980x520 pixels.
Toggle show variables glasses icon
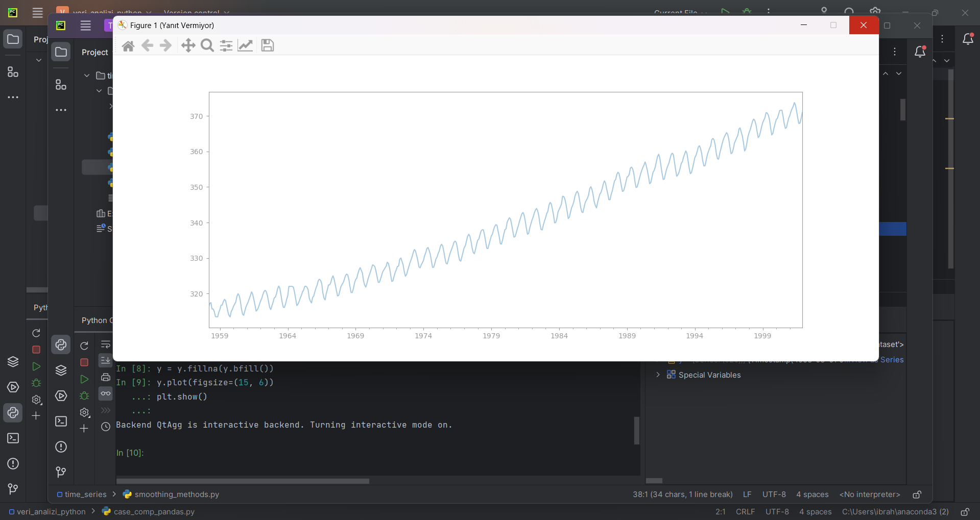106,393
